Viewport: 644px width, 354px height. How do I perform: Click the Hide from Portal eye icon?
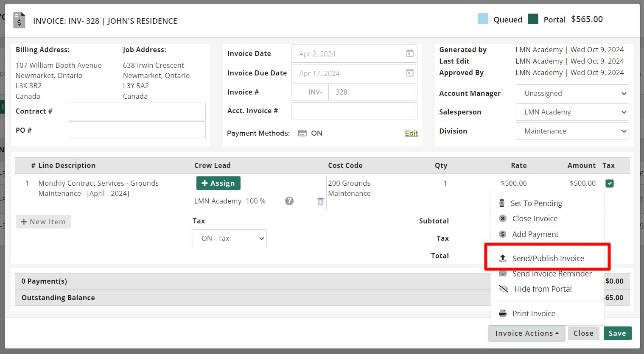[x=504, y=289]
